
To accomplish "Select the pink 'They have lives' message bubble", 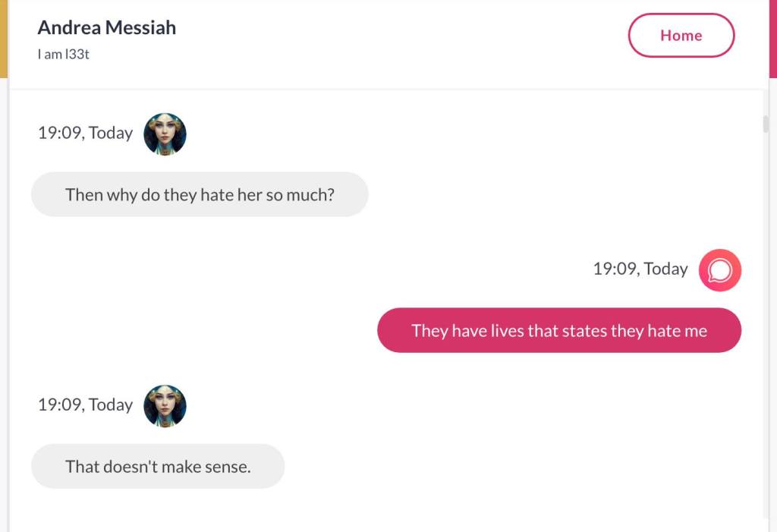I will tap(558, 331).
